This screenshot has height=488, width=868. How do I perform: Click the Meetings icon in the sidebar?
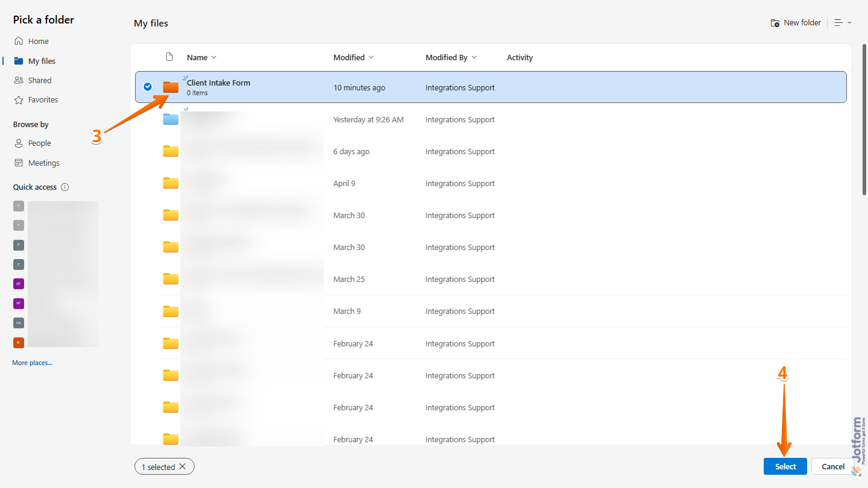pos(20,163)
